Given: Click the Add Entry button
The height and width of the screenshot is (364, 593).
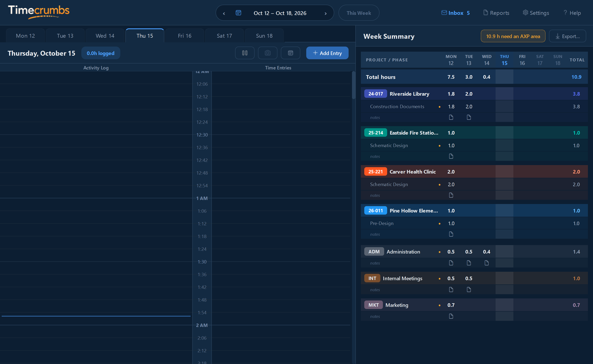Looking at the screenshot, I should [x=327, y=53].
